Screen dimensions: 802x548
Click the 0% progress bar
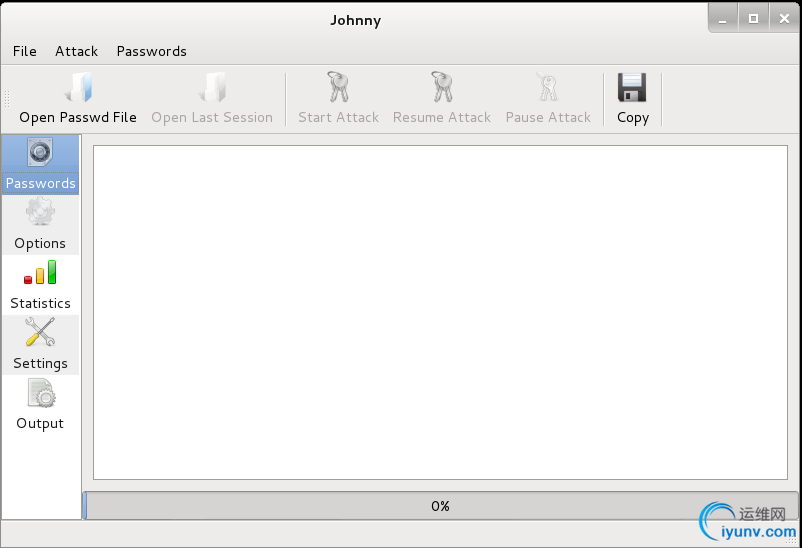440,506
